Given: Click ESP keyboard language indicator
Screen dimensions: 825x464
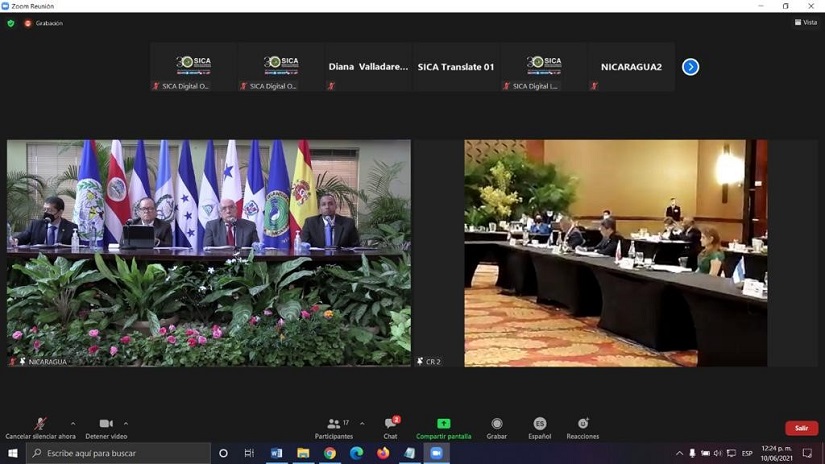Looking at the screenshot, I should 747,453.
